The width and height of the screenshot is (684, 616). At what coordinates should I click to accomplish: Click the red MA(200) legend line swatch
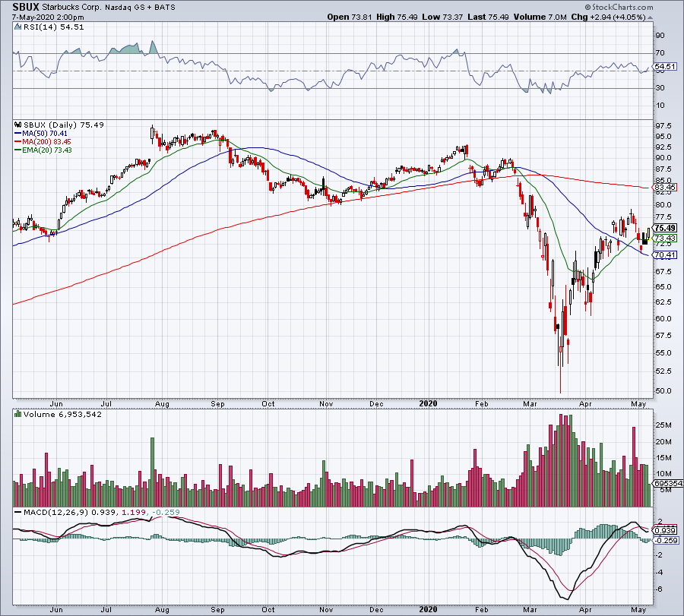coord(18,142)
